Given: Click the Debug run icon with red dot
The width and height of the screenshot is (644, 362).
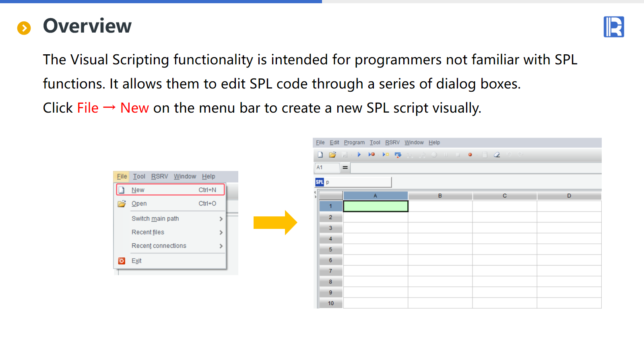Looking at the screenshot, I should (x=372, y=155).
